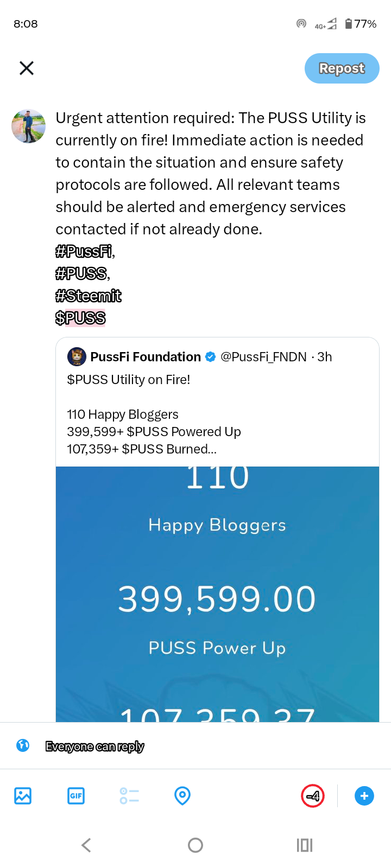Open the quoted post's stats image
Viewport: 391px width, 868px height.
[x=217, y=594]
